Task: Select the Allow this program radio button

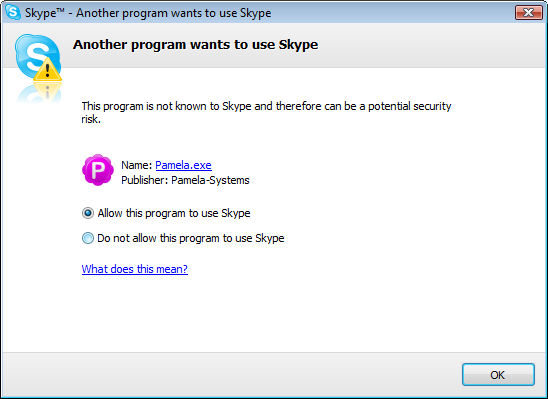Action: click(x=88, y=213)
